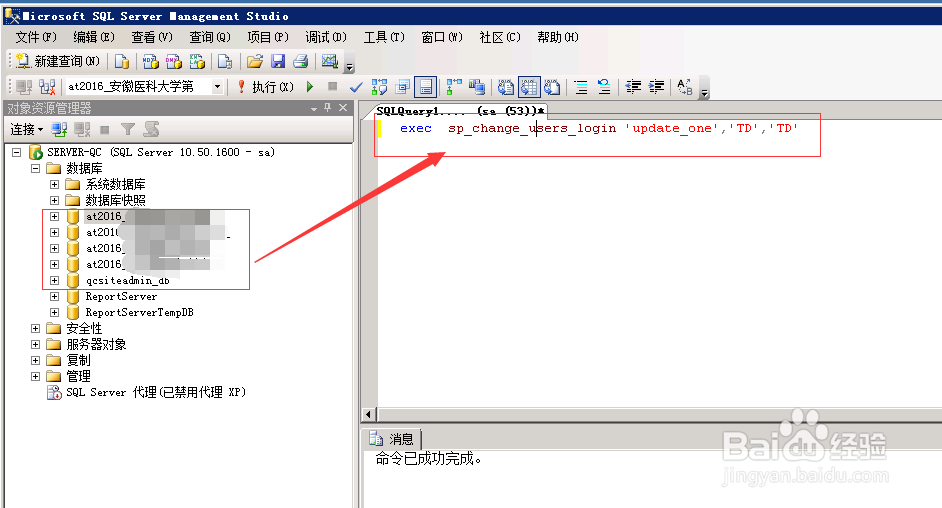
Task: Open the Community (社区) menu
Action: [x=500, y=37]
